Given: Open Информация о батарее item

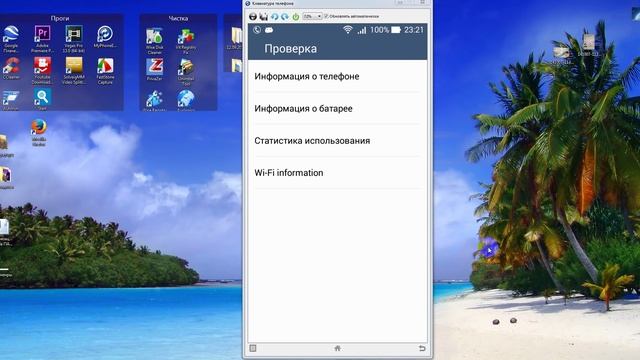Looking at the screenshot, I should (337, 109).
